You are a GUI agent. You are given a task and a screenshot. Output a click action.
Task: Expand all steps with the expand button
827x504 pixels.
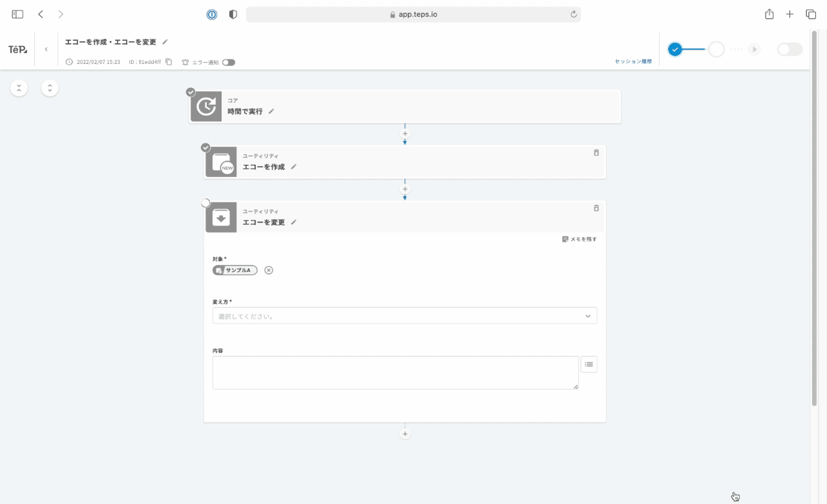click(x=50, y=88)
